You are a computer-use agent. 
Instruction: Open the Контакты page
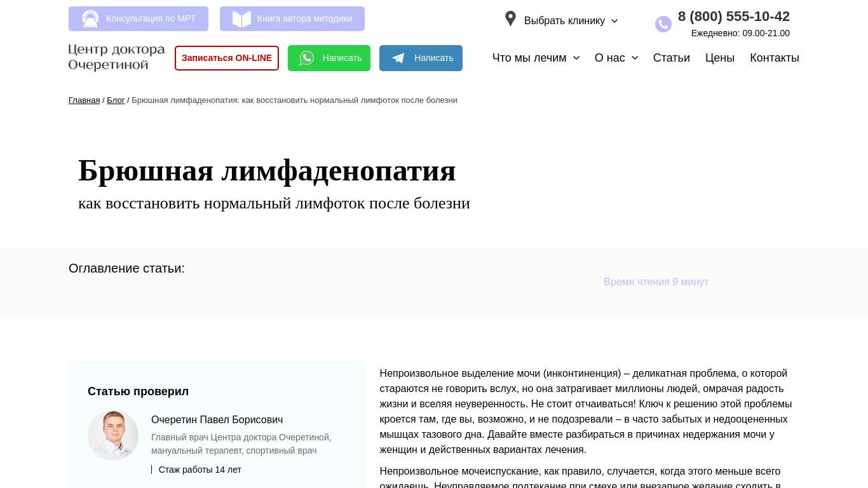point(774,58)
